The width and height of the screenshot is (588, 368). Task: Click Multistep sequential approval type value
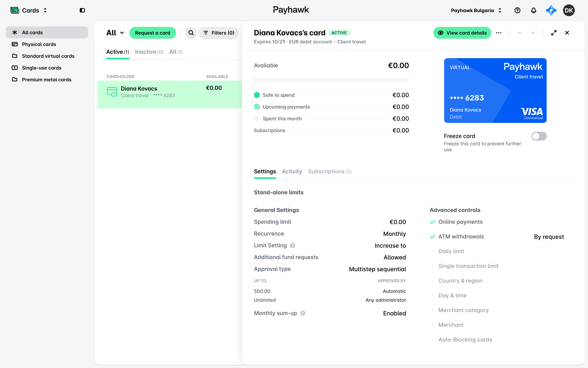coord(377,269)
